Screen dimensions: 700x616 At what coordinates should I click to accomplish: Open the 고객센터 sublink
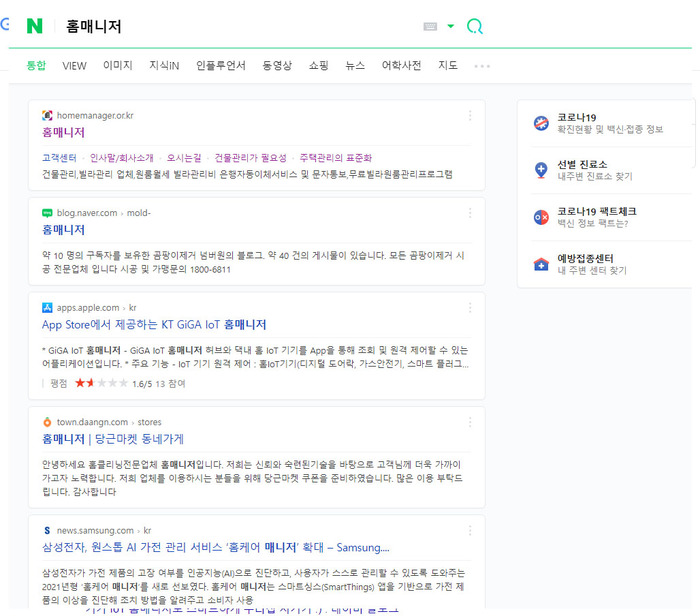(59, 158)
